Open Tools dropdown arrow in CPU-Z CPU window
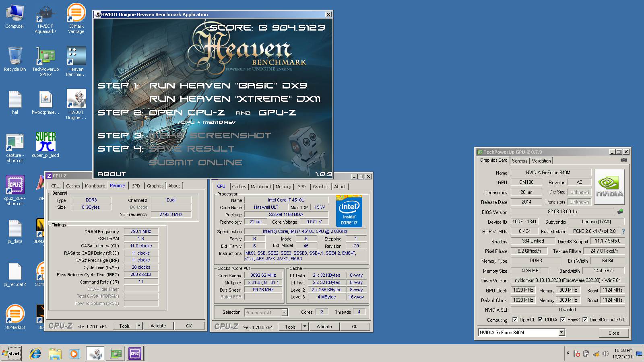Screen dimensions: 644x362 [x=305, y=327]
